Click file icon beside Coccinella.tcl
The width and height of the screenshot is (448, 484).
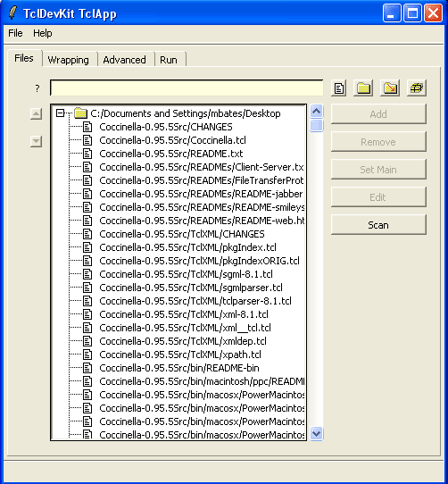(87, 140)
